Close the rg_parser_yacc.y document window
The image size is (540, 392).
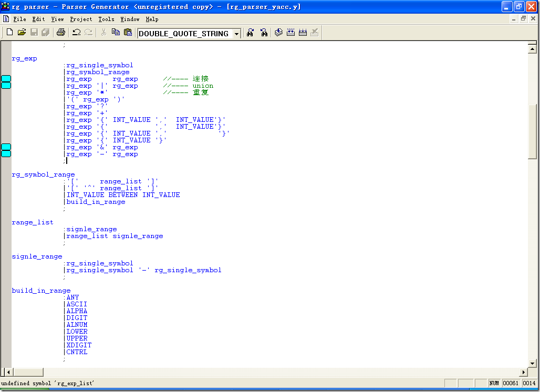(533, 19)
